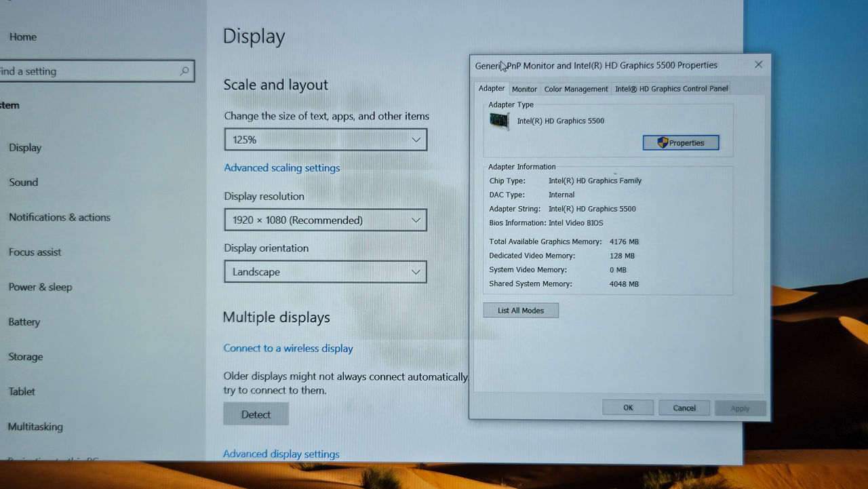The height and width of the screenshot is (489, 868).
Task: Click the '4176 MB' total graphics memory value
Action: [624, 241]
